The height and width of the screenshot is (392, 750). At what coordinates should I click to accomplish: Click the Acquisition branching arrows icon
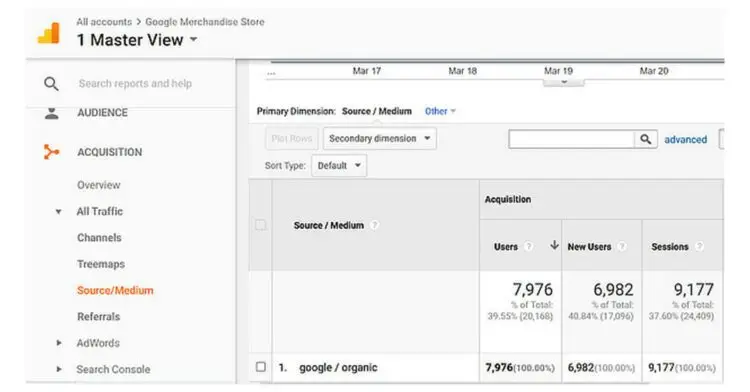tap(51, 152)
